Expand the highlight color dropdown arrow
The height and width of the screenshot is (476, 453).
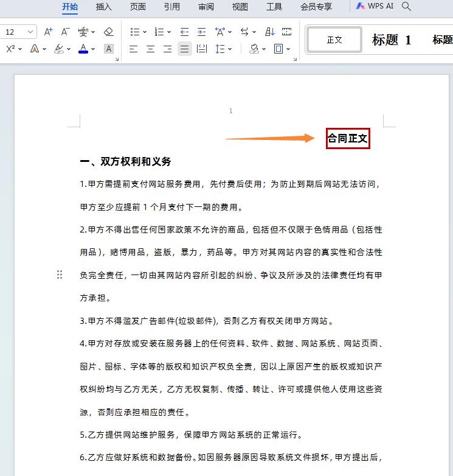[x=69, y=49]
